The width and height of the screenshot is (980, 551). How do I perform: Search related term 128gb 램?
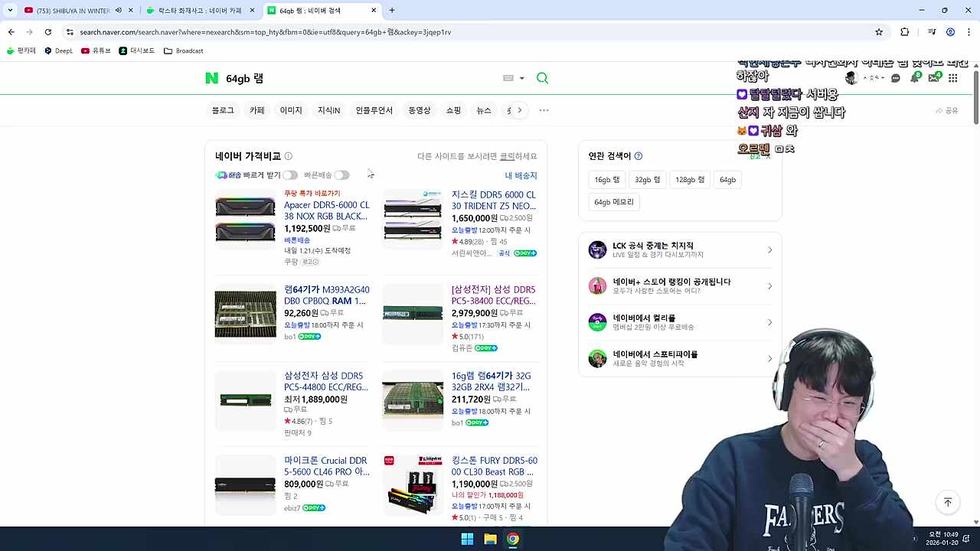pyautogui.click(x=690, y=180)
